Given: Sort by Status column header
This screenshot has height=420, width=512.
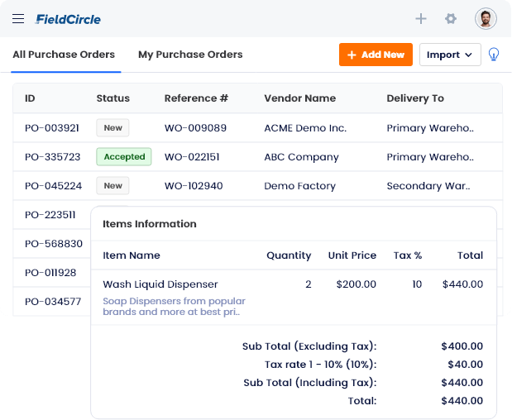Looking at the screenshot, I should [113, 98].
